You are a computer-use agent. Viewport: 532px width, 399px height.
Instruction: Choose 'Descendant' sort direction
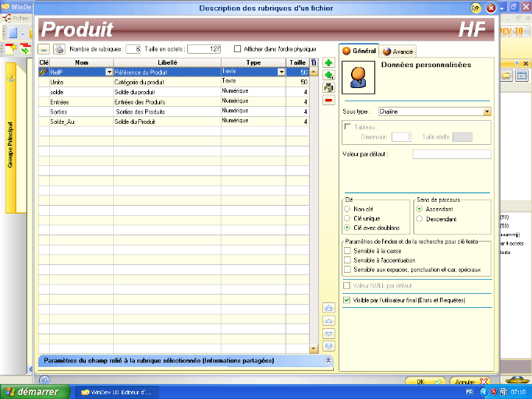coord(420,219)
